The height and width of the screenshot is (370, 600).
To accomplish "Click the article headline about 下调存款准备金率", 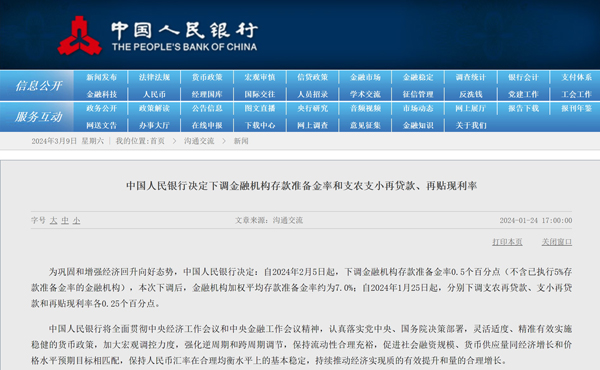I will (302, 186).
